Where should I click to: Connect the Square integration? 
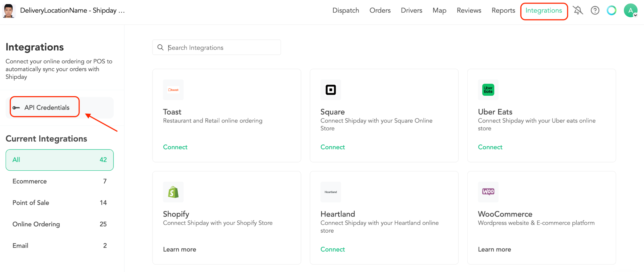coord(333,147)
